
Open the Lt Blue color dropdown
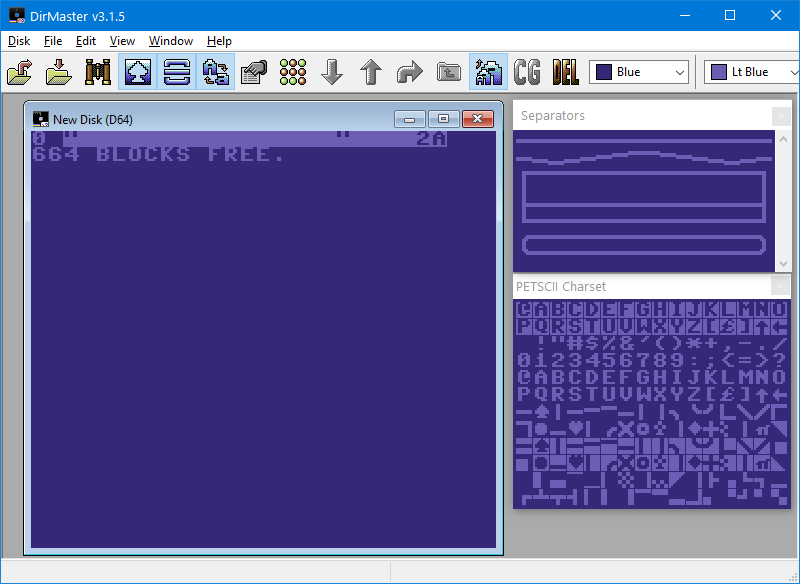click(x=752, y=72)
